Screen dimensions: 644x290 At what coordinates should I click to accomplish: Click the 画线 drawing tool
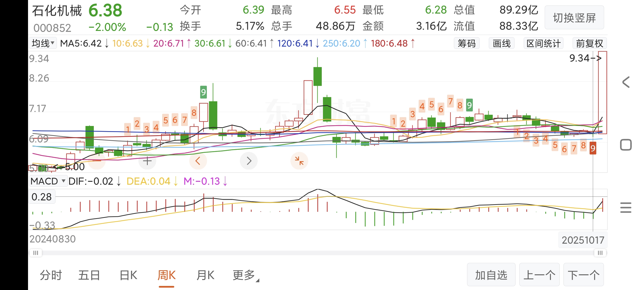click(501, 43)
